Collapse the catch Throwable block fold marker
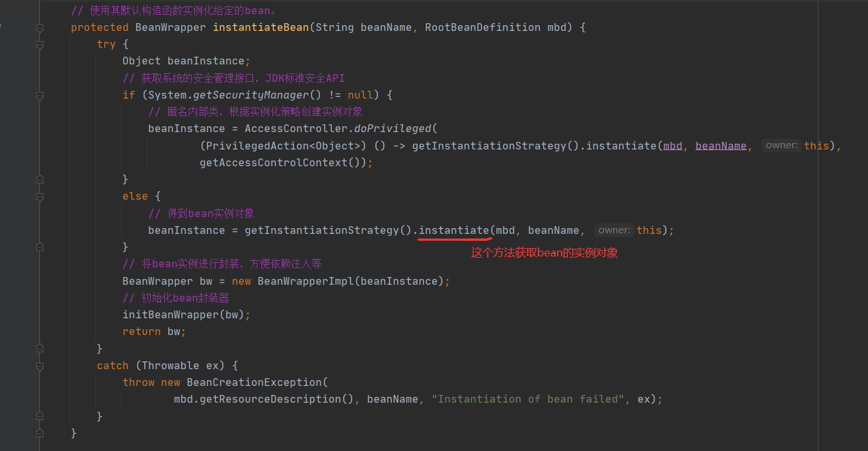 (x=40, y=366)
